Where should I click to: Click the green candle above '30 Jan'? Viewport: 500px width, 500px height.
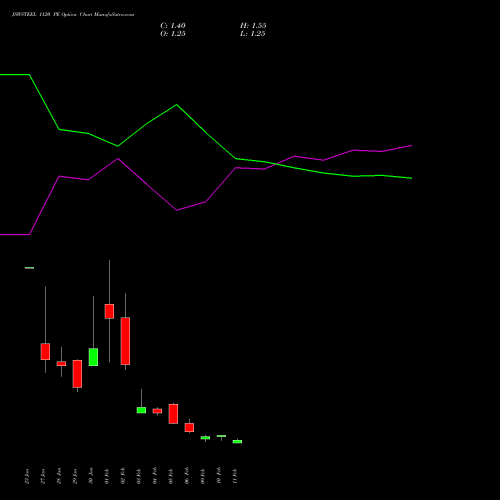click(x=93, y=357)
